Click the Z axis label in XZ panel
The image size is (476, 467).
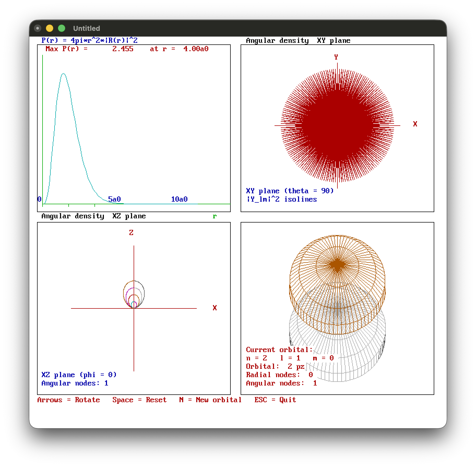pyautogui.click(x=131, y=233)
